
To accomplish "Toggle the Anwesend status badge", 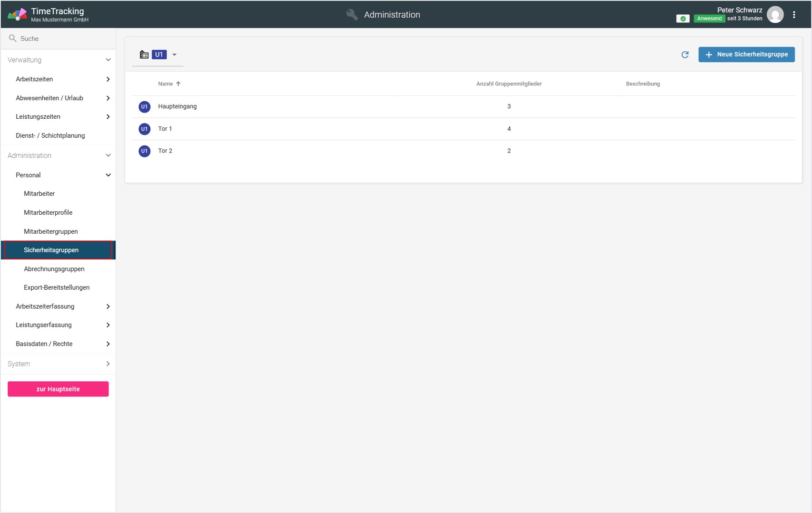I will pos(709,19).
